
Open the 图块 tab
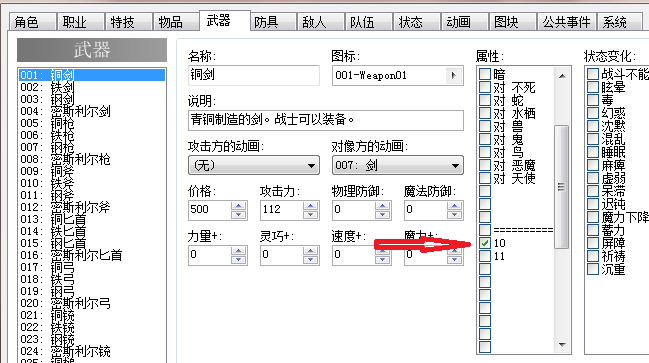point(512,22)
